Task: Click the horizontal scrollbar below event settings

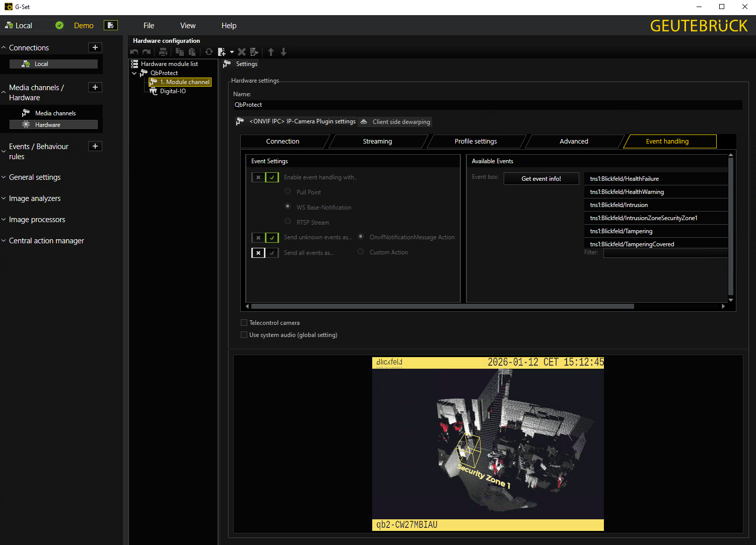Action: [442, 306]
